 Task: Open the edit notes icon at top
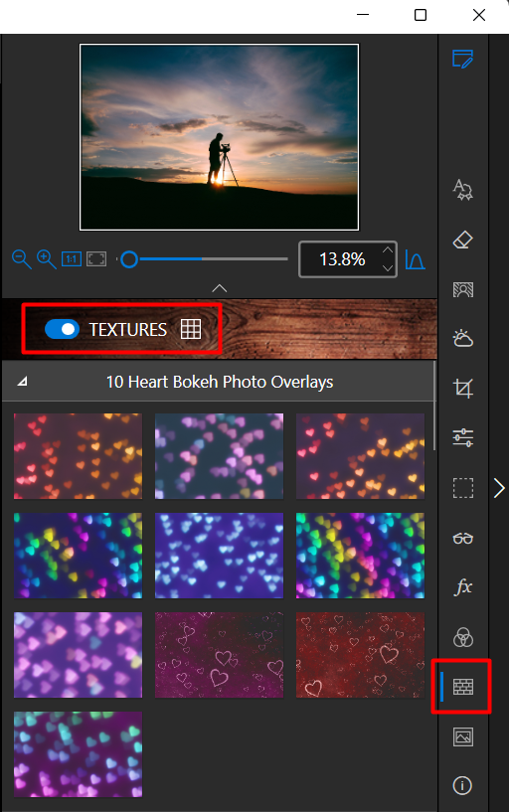pyautogui.click(x=462, y=59)
